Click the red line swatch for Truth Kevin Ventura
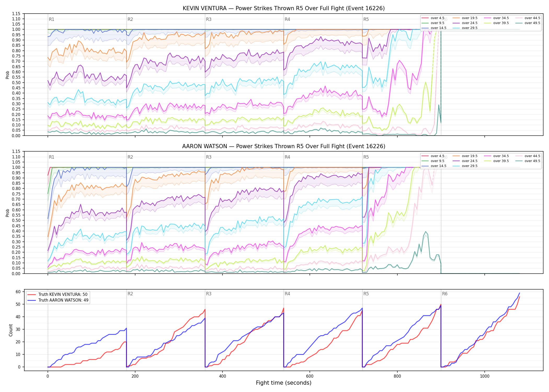Screen dimensions: 549x392 (32, 295)
